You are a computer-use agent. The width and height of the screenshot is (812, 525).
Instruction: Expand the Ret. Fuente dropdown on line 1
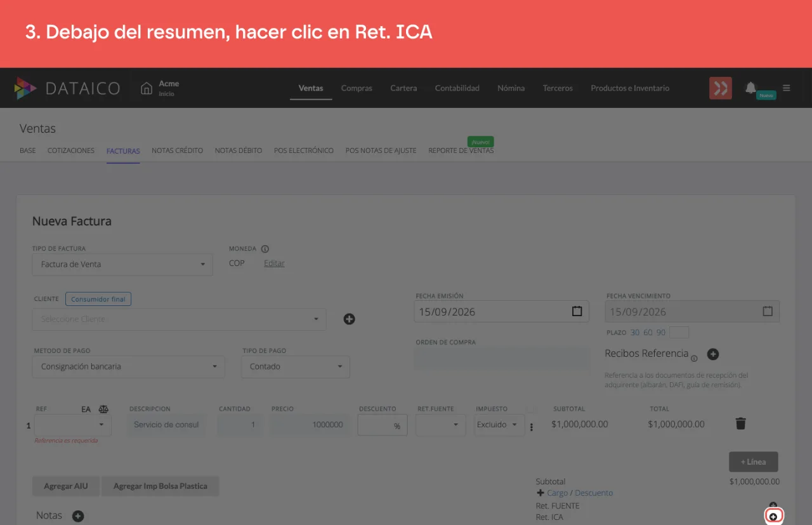[441, 425]
